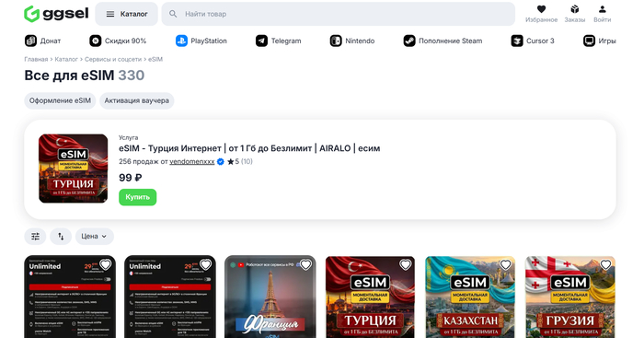Open the Скидки 90% category
The width and height of the screenshot is (644, 338).
pyautogui.click(x=118, y=41)
